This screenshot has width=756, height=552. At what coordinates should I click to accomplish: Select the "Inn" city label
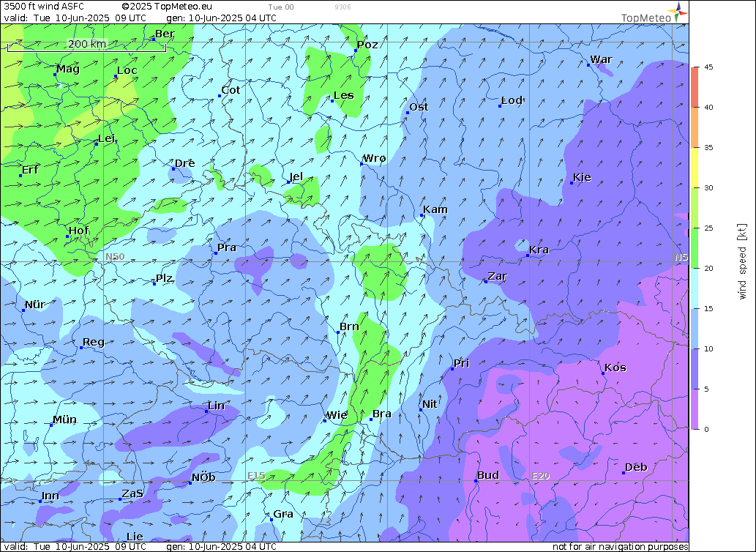tap(50, 496)
